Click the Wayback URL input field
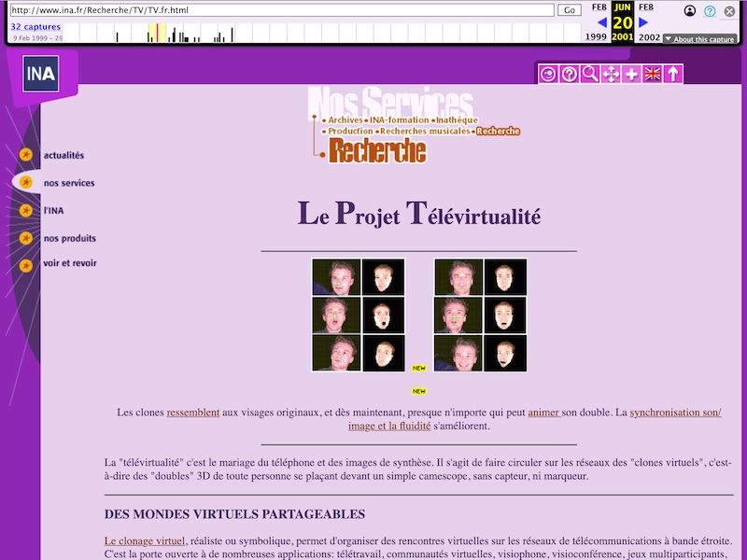Viewport: 747px width, 560px height. click(x=282, y=10)
